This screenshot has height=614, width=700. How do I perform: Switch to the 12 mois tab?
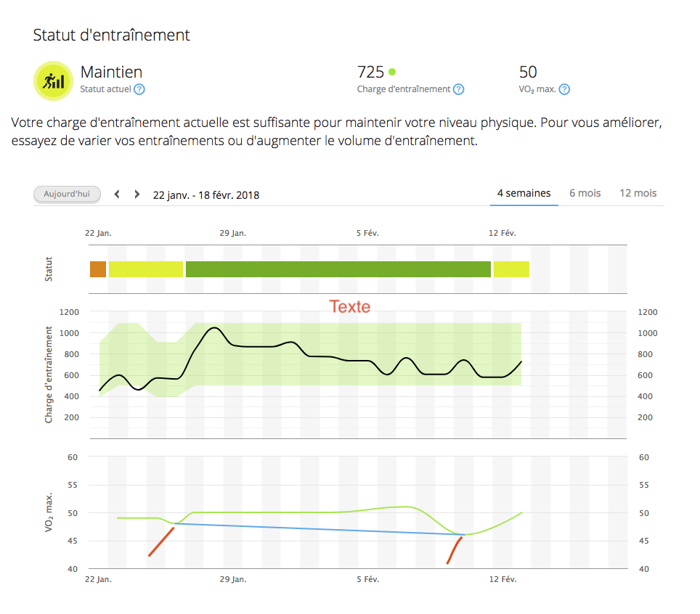(638, 193)
